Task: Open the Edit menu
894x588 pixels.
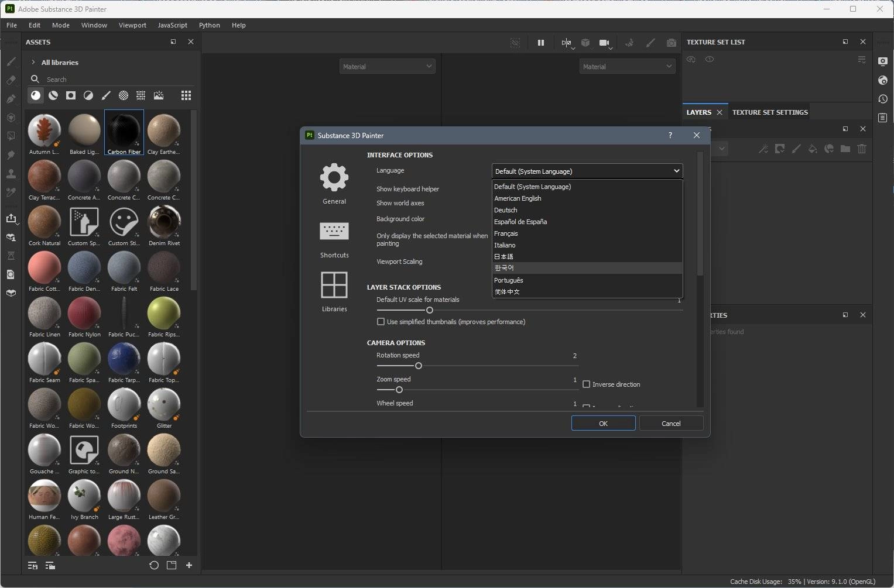Action: 35,25
